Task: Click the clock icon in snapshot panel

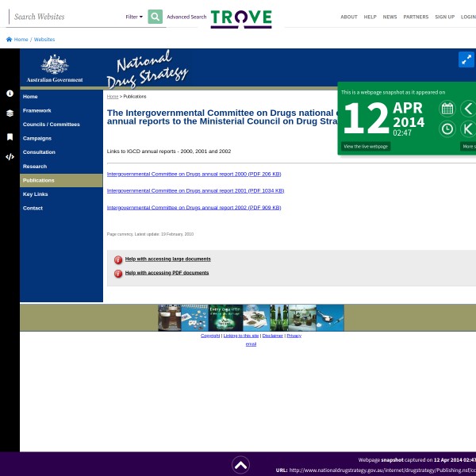Action: click(447, 129)
